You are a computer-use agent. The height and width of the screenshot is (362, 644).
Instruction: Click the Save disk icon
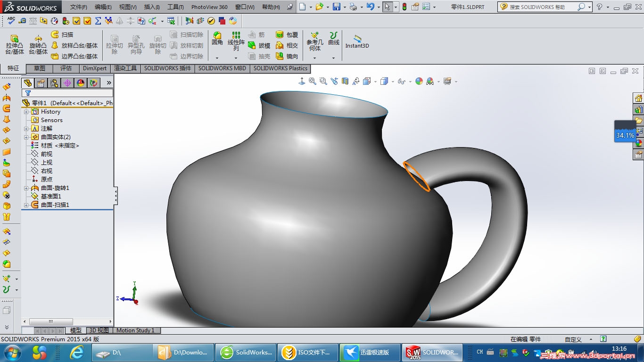point(337,7)
